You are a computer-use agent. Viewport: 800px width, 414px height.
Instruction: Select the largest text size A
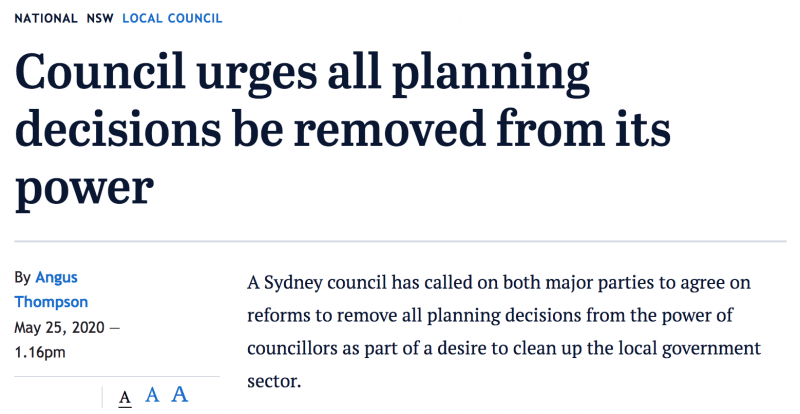click(180, 394)
